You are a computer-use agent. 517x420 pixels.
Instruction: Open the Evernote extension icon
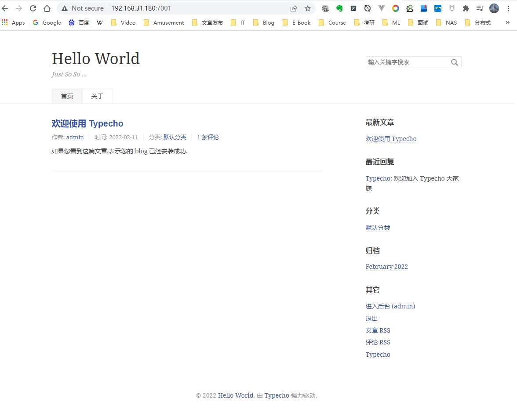[x=339, y=8]
